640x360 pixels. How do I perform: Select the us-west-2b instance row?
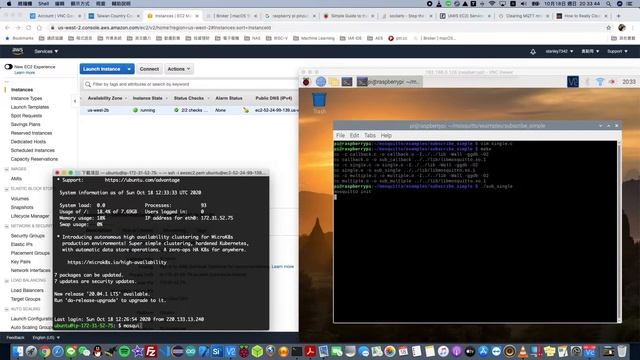tap(189, 110)
